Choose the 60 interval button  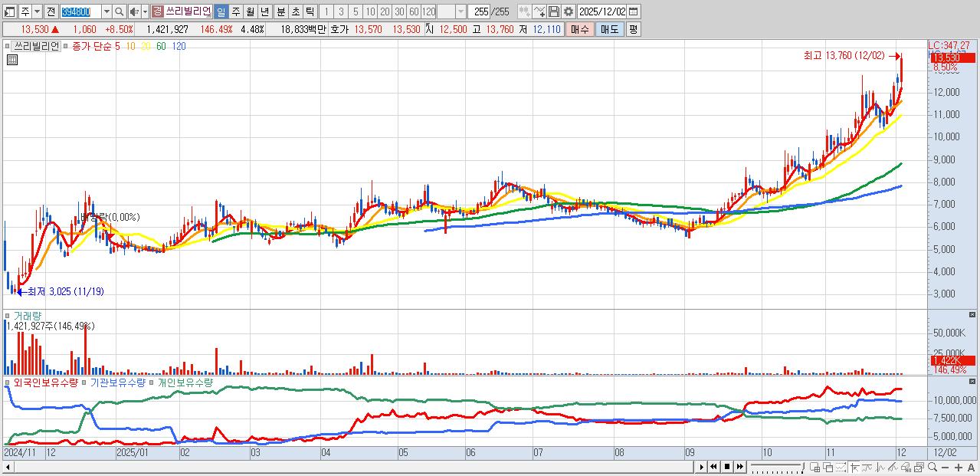tap(414, 11)
